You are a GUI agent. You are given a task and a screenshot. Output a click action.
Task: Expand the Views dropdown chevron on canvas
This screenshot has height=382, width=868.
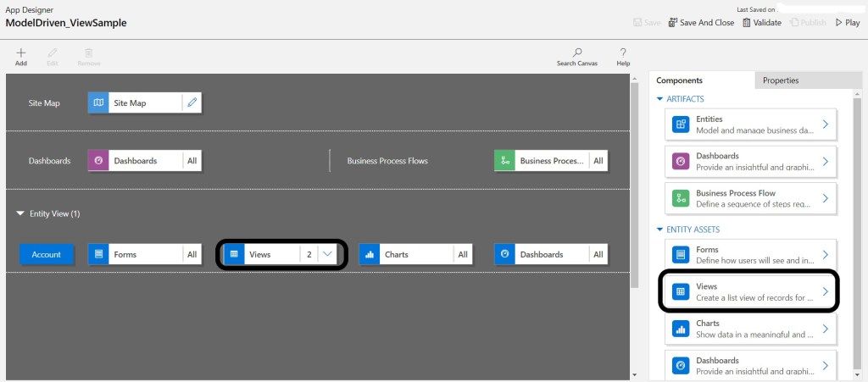(328, 254)
